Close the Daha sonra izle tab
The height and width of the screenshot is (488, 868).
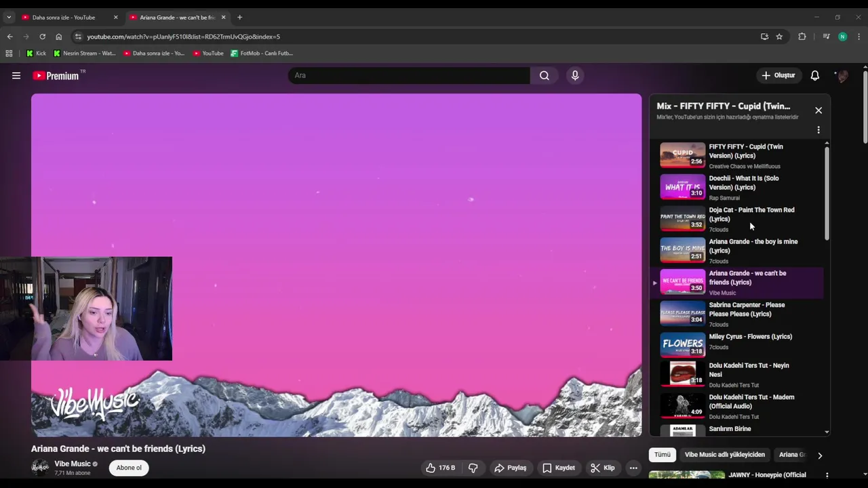[116, 17]
